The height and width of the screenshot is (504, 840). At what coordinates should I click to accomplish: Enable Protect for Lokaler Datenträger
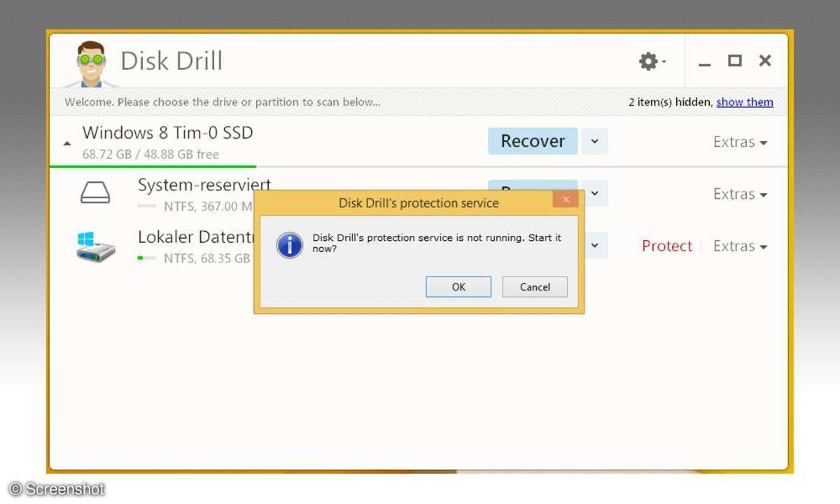666,246
